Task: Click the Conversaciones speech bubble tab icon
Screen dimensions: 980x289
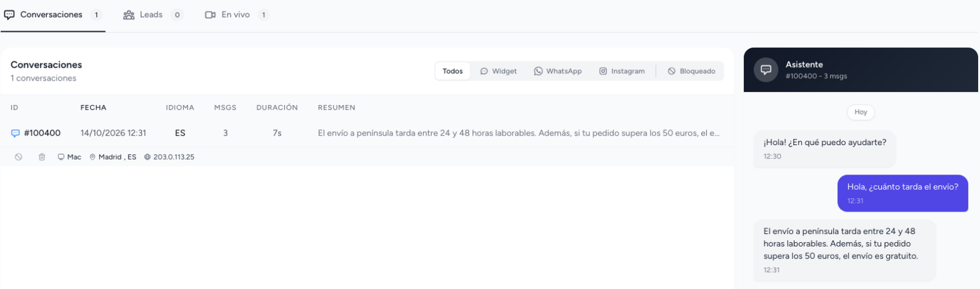Action: point(9,15)
